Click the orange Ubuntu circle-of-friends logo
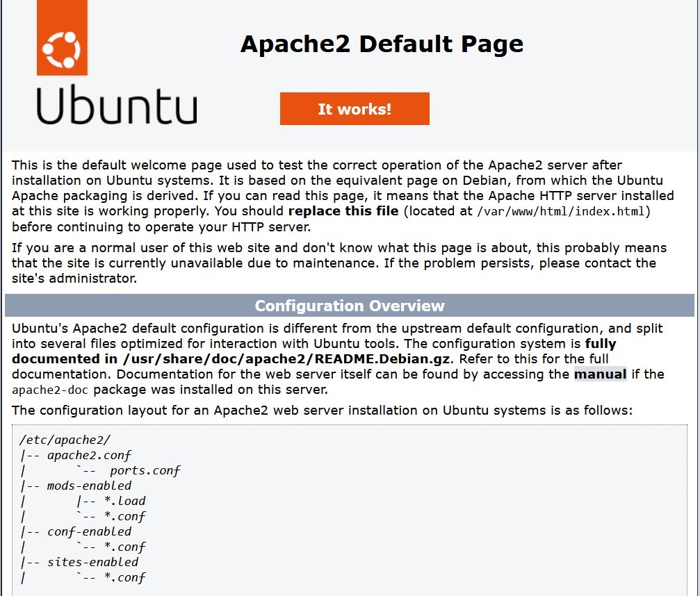Viewport: 700px width, 596px height. (x=62, y=38)
